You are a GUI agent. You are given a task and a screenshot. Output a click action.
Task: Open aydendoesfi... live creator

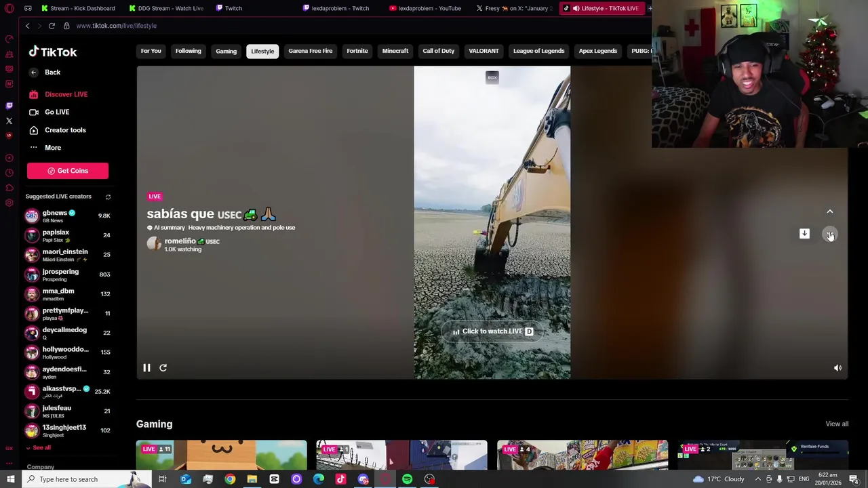pos(67,372)
